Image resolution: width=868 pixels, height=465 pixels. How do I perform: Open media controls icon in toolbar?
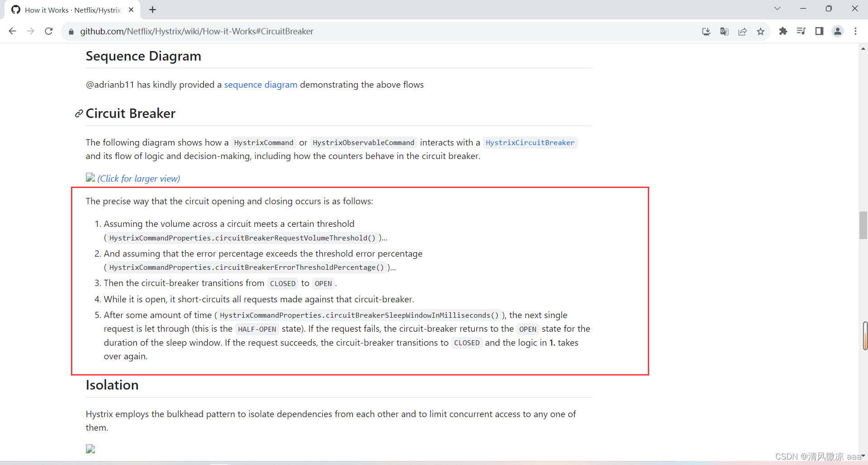tap(801, 31)
